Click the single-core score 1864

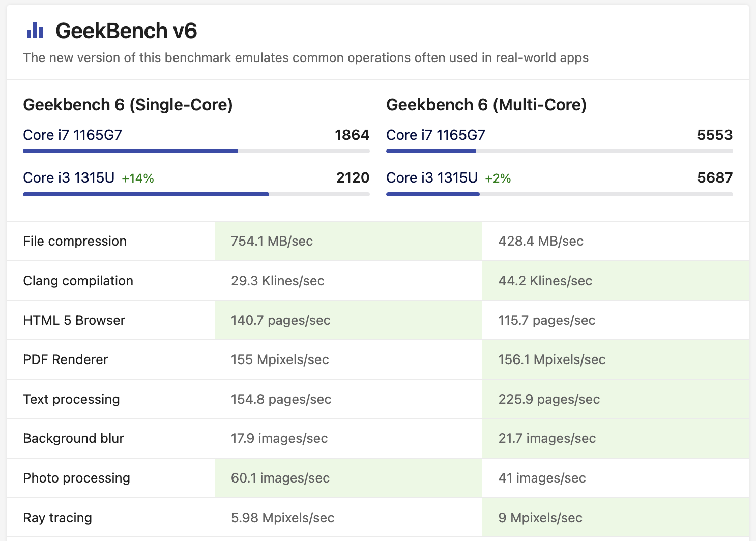coord(352,135)
